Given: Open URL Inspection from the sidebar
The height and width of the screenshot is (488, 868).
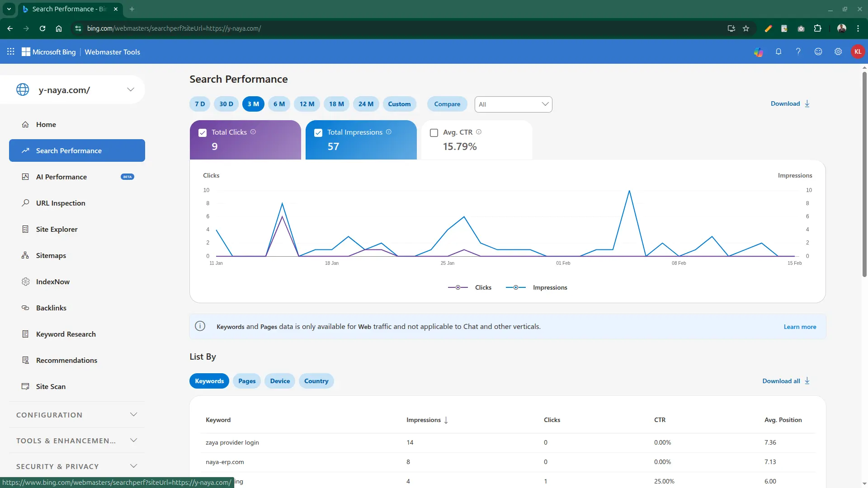Looking at the screenshot, I should tap(61, 203).
